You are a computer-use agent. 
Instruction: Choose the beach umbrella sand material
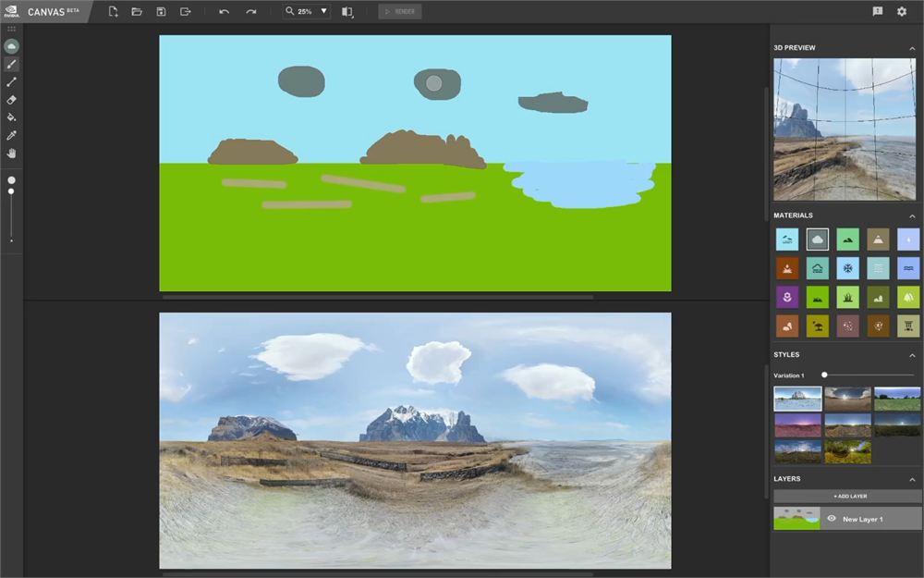click(818, 326)
